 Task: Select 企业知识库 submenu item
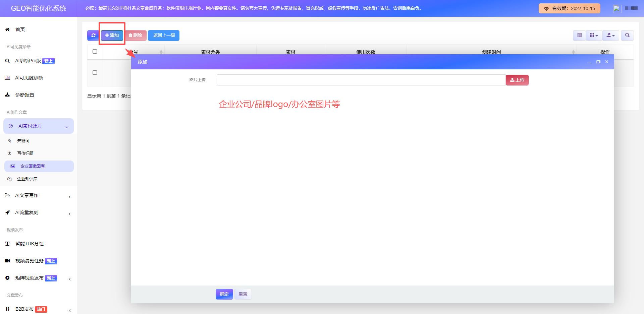pyautogui.click(x=27, y=179)
